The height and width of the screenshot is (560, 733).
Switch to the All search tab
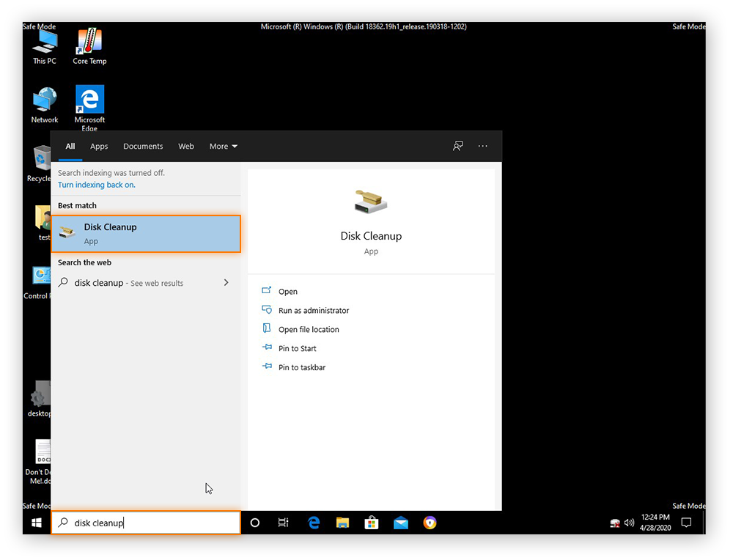click(70, 147)
